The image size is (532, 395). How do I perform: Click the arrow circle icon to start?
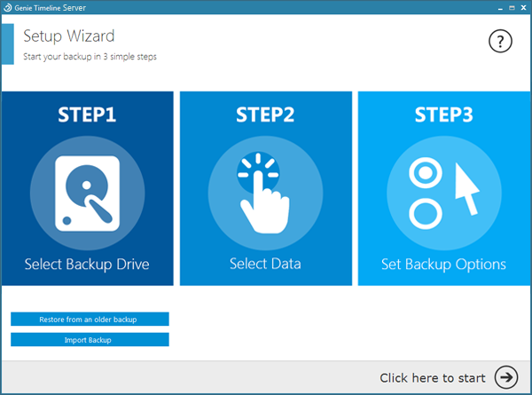click(x=506, y=377)
